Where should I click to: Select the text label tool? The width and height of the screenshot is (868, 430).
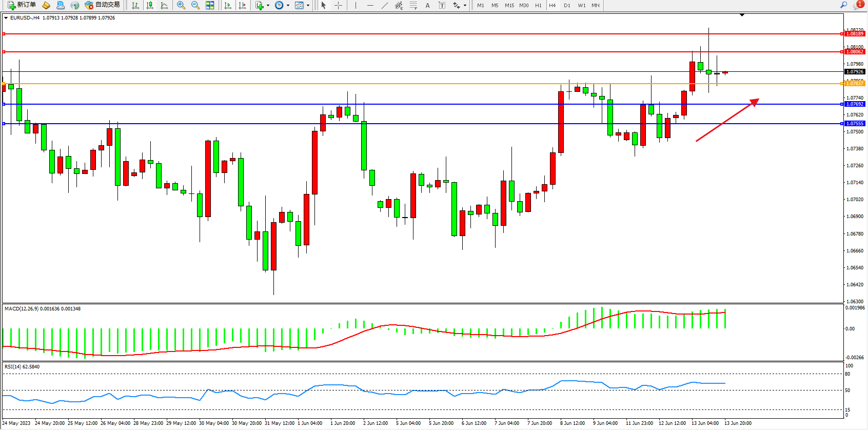point(427,5)
